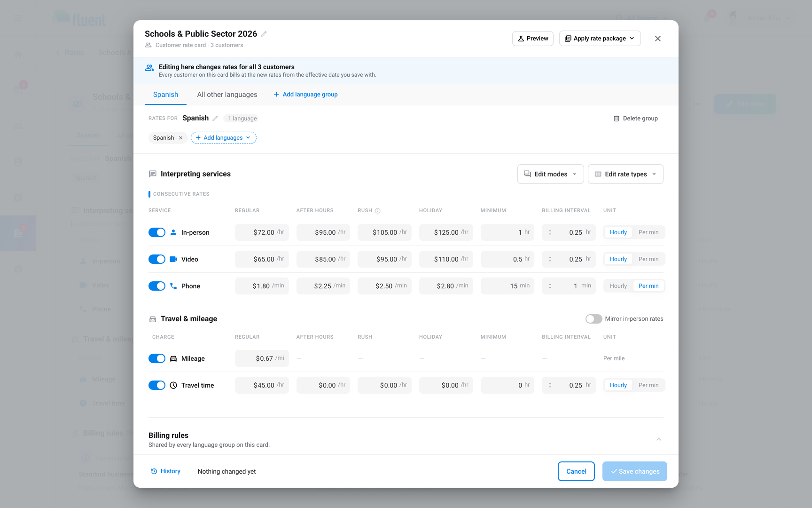Add a new language group
The height and width of the screenshot is (508, 812).
[306, 95]
